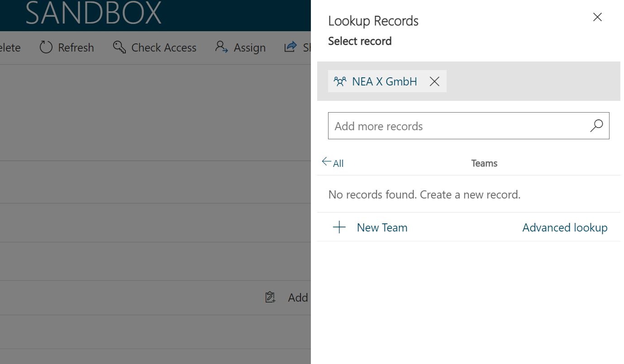Click the Share arrow icon in toolbar
The width and height of the screenshot is (624, 364).
coord(290,47)
